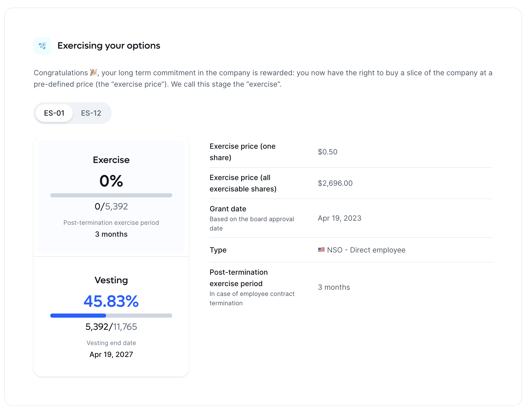The width and height of the screenshot is (532, 417).
Task: Click the rocket icon next to the heading
Action: tap(42, 46)
